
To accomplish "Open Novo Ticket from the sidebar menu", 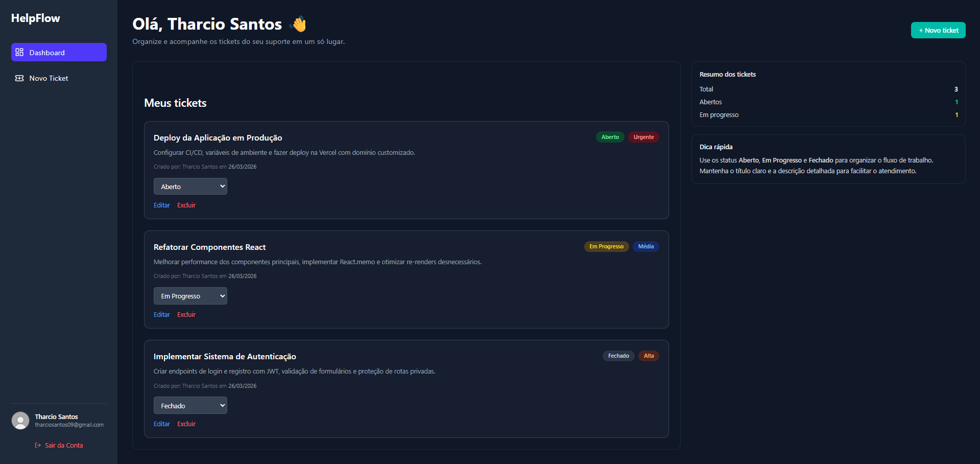I will [59, 78].
